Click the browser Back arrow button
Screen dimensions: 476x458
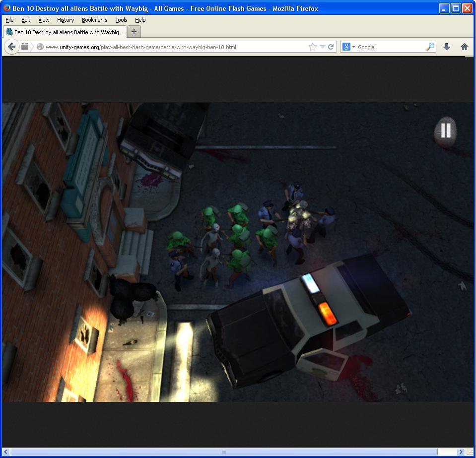(11, 47)
